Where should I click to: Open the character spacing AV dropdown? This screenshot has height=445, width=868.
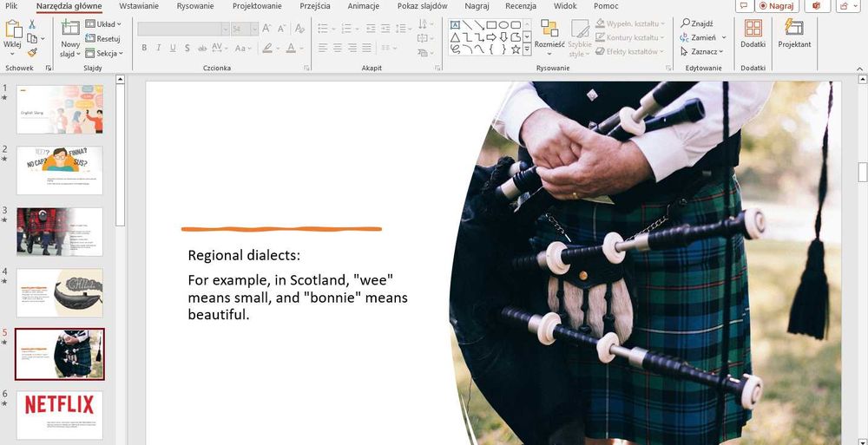tap(220, 49)
